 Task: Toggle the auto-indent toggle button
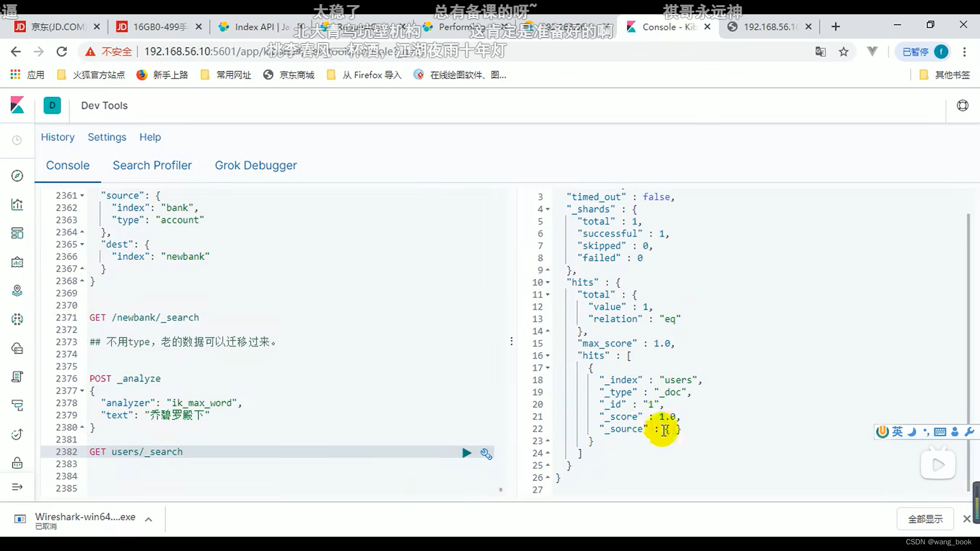point(486,453)
